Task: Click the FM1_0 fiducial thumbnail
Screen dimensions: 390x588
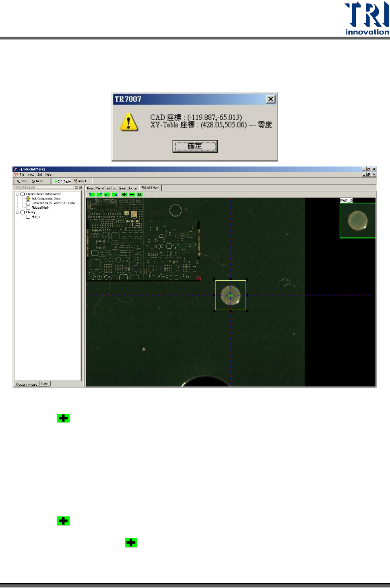Action: [x=358, y=220]
